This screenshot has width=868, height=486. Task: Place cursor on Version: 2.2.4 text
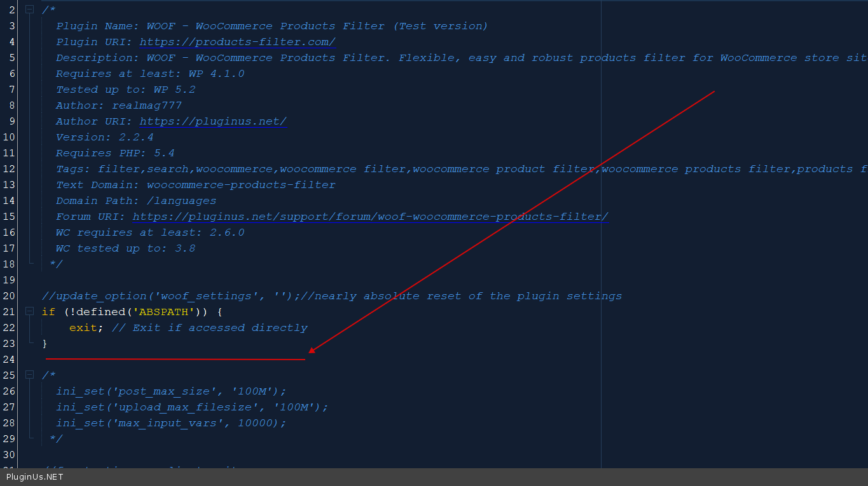pos(104,137)
